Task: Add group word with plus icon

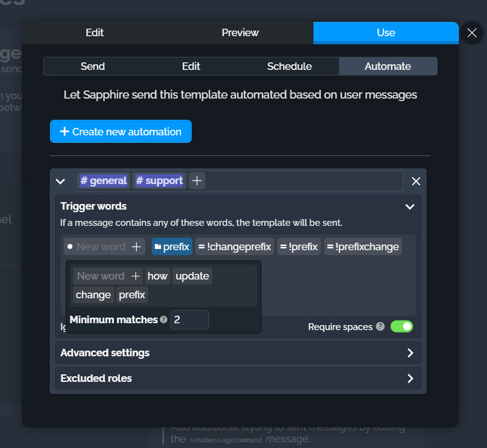Action: (135, 276)
